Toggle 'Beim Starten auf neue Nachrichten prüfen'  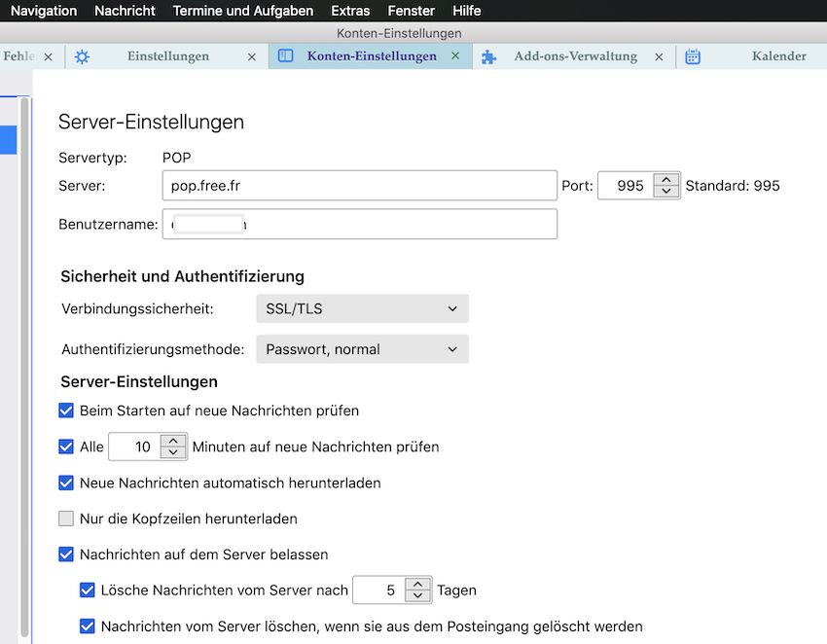click(66, 411)
